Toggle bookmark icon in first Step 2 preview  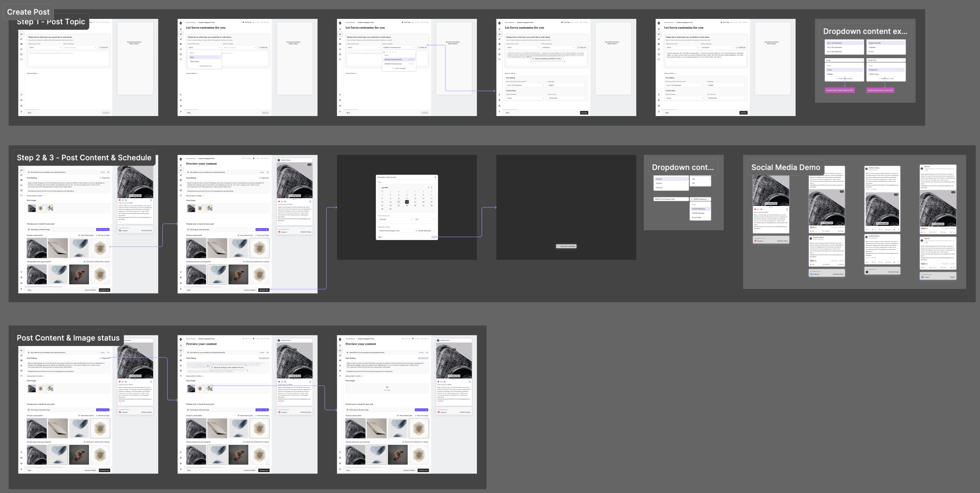tap(151, 200)
